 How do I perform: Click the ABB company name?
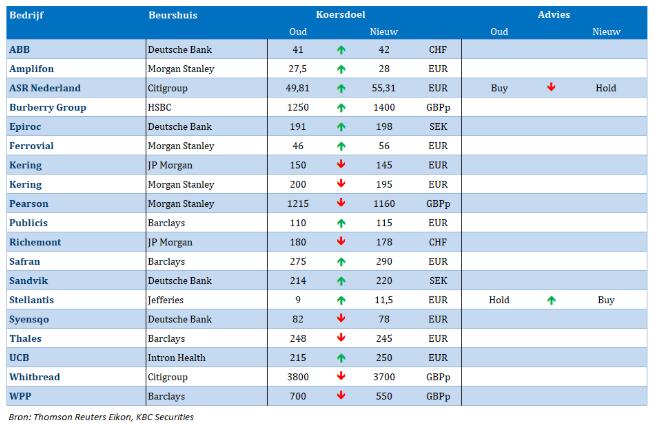point(20,49)
